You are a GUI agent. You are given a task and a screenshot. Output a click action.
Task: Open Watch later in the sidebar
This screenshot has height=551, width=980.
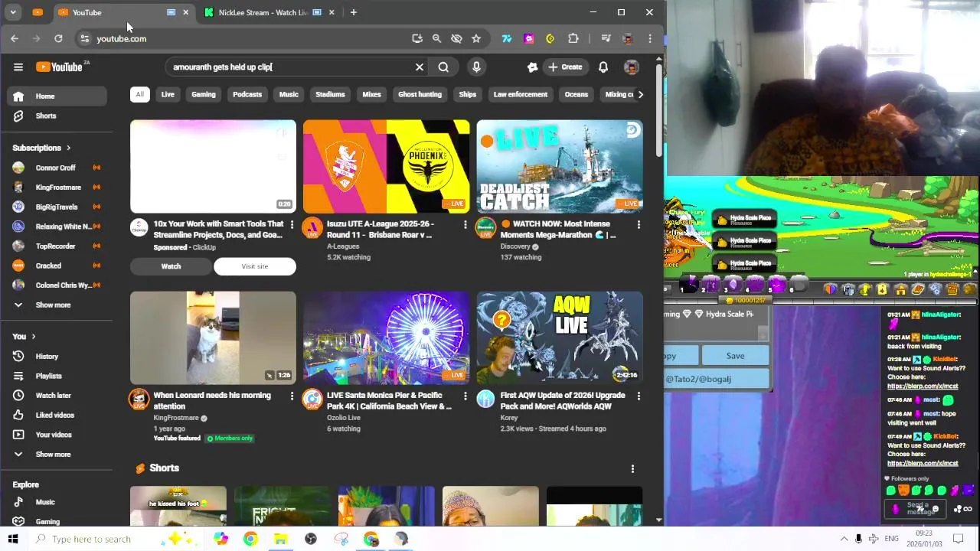(57, 395)
